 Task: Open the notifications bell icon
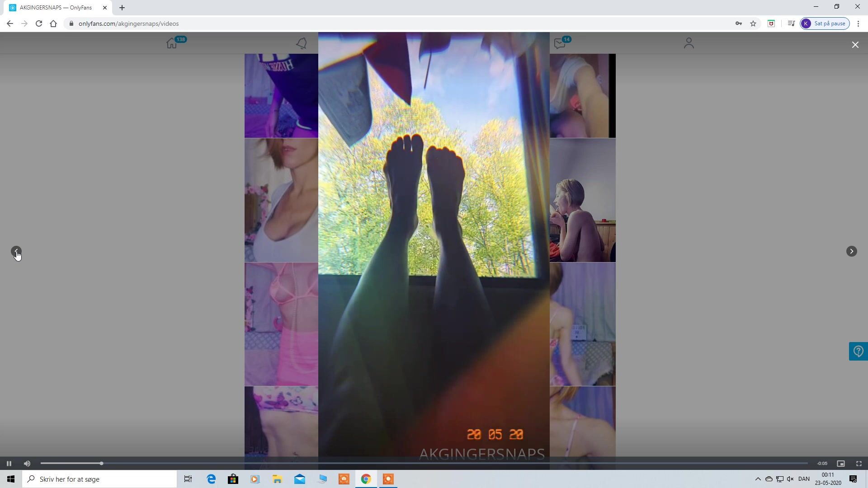(x=302, y=43)
